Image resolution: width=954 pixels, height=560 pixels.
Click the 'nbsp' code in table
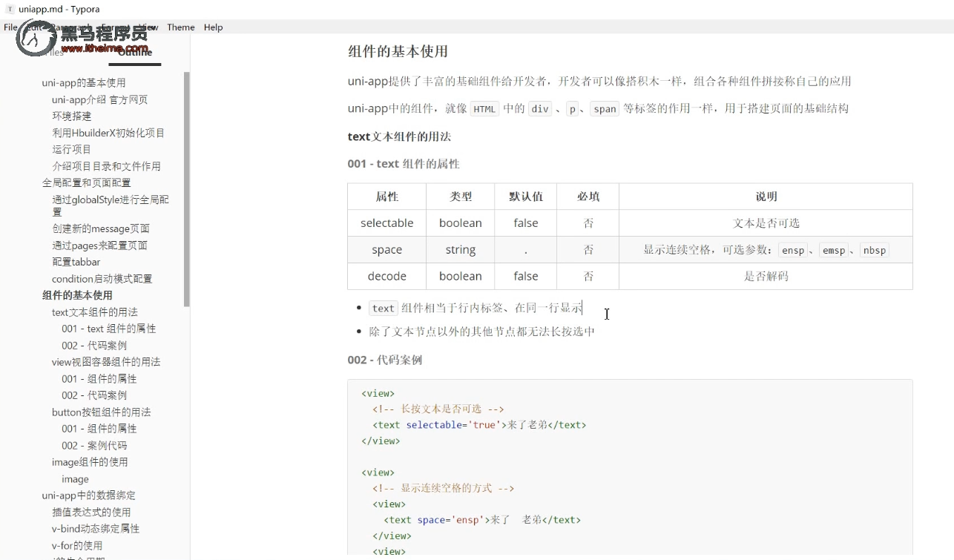875,251
